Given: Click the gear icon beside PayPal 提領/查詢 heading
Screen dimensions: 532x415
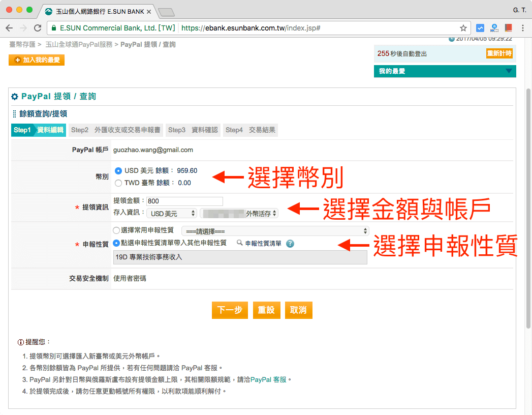Looking at the screenshot, I should pos(16,96).
